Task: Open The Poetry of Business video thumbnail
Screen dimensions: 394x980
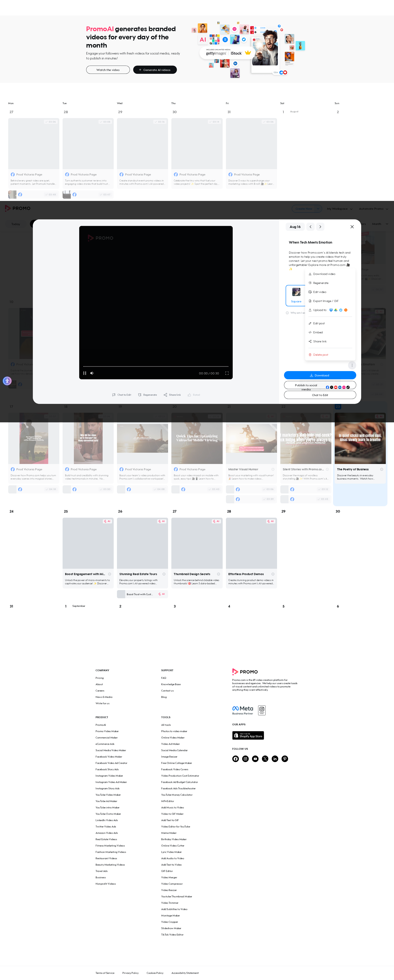Action: (x=360, y=438)
